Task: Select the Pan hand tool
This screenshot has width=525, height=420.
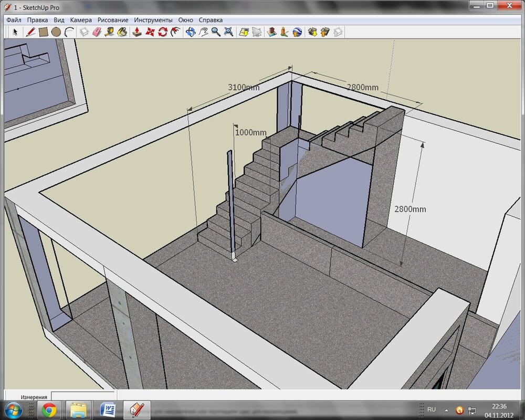Action: (x=203, y=32)
